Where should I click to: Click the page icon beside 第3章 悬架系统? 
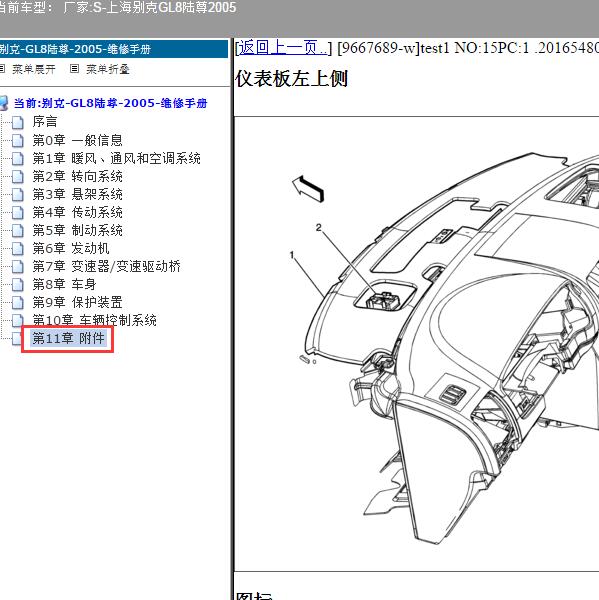coord(18,194)
